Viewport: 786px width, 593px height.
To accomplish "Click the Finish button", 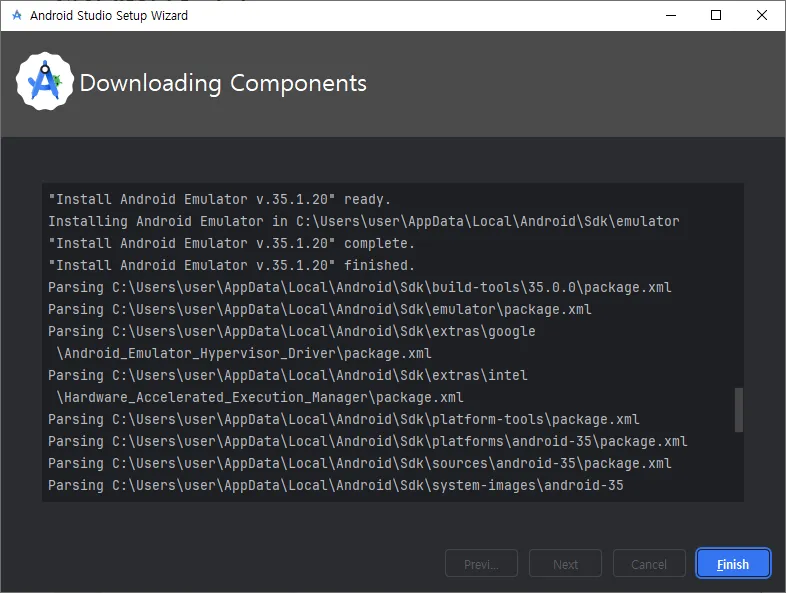I will [x=733, y=564].
